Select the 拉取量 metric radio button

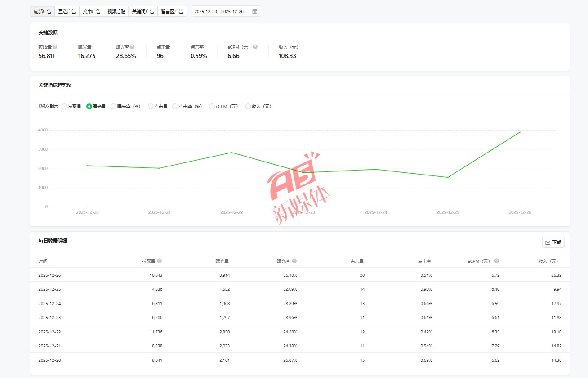64,107
